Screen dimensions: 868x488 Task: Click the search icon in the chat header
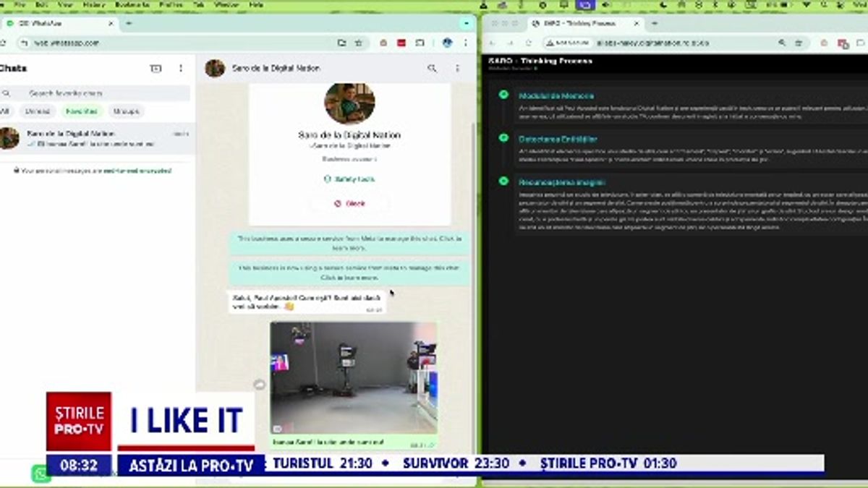tap(433, 67)
